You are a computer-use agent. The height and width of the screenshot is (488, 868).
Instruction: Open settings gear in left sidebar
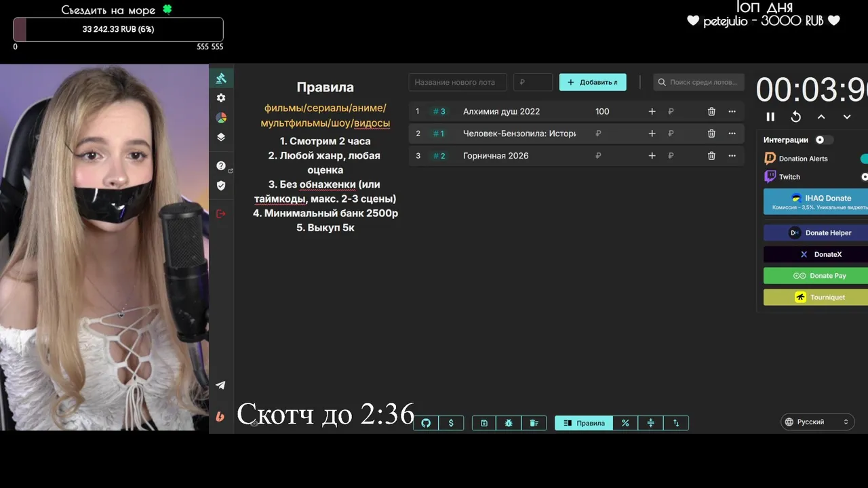point(221,98)
